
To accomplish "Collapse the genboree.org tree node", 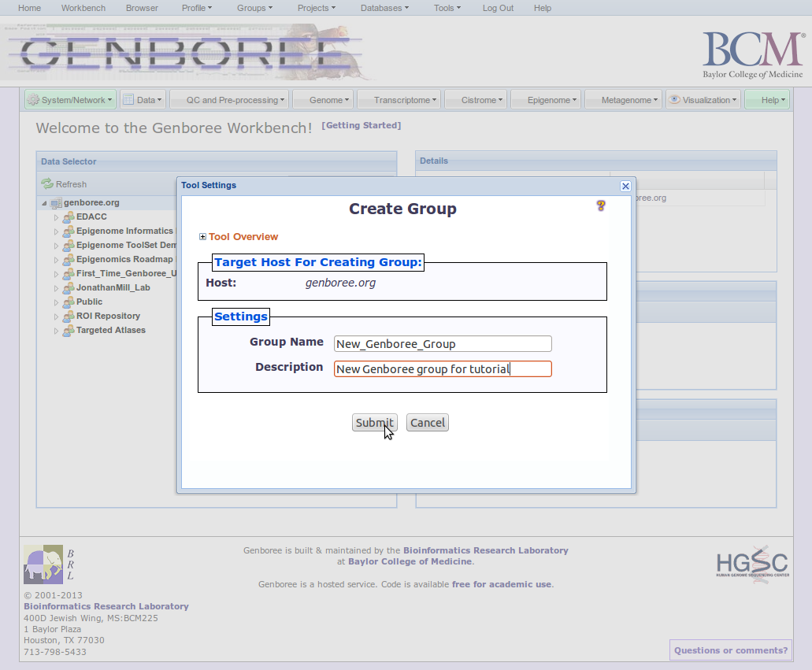I will [x=44, y=203].
